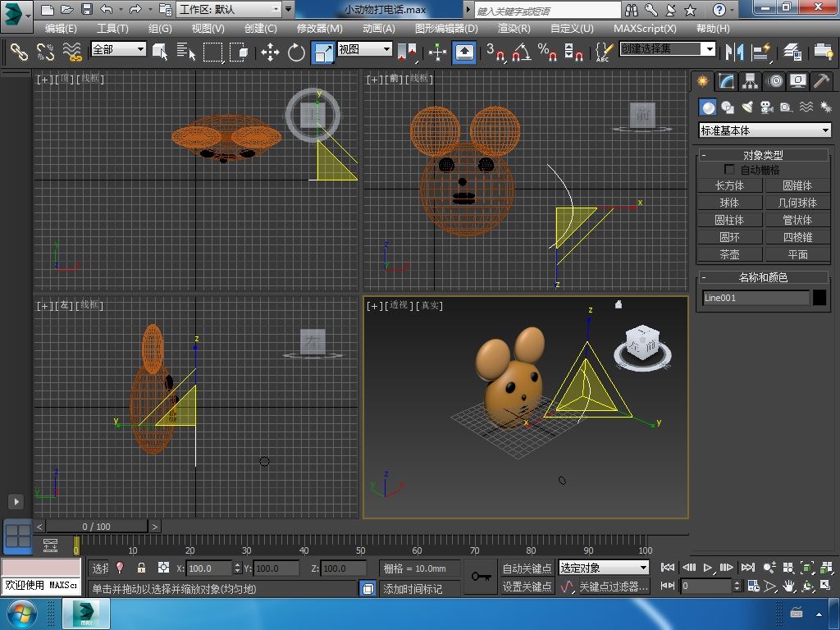This screenshot has width=840, height=630.
Task: Switch to the Modify command panel tab
Action: click(x=726, y=81)
